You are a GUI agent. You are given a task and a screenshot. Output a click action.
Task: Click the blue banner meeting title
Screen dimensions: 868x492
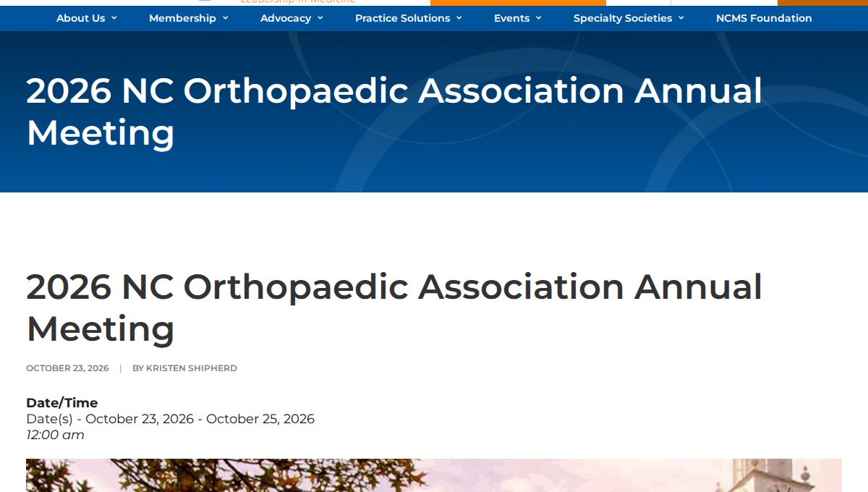[394, 112]
